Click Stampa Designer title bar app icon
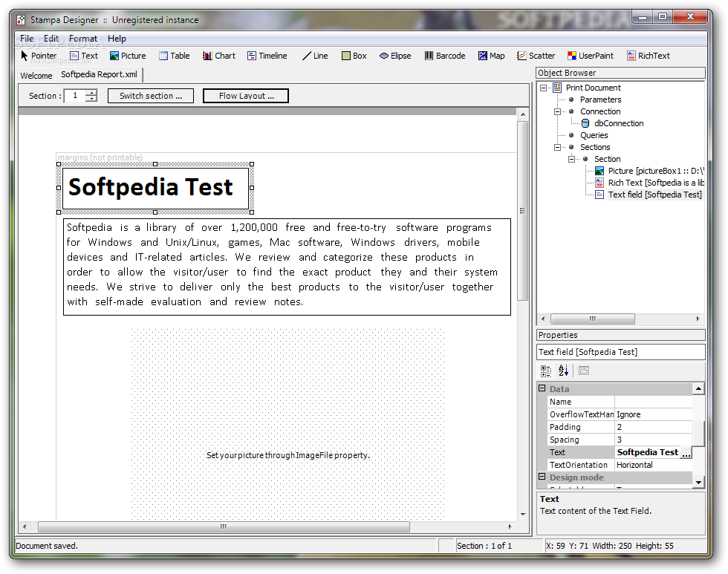Screen dimensions: 728x574 [x=21, y=20]
